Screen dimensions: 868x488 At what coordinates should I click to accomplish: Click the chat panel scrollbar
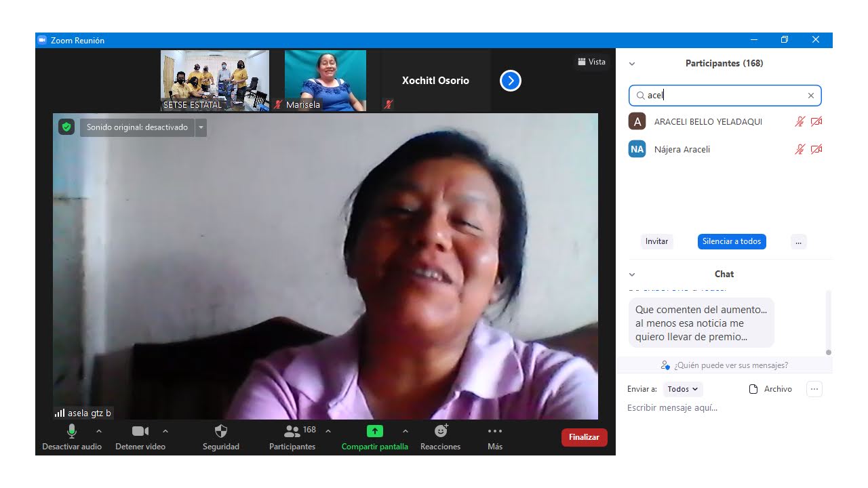828,323
